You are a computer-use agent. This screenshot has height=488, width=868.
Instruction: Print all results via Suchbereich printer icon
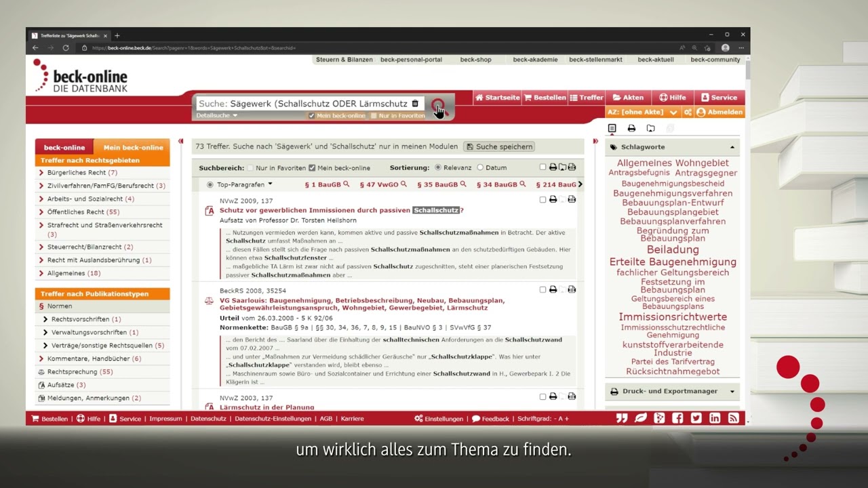click(553, 167)
